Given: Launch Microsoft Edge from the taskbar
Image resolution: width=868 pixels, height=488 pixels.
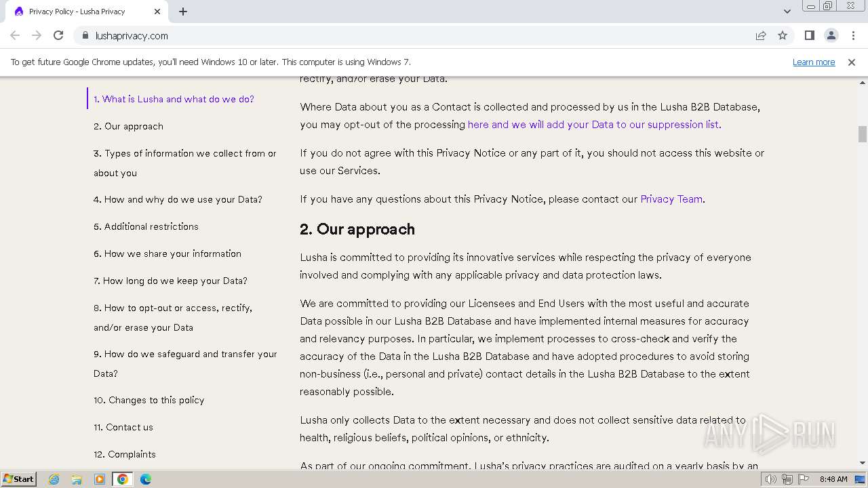Looking at the screenshot, I should click(146, 479).
